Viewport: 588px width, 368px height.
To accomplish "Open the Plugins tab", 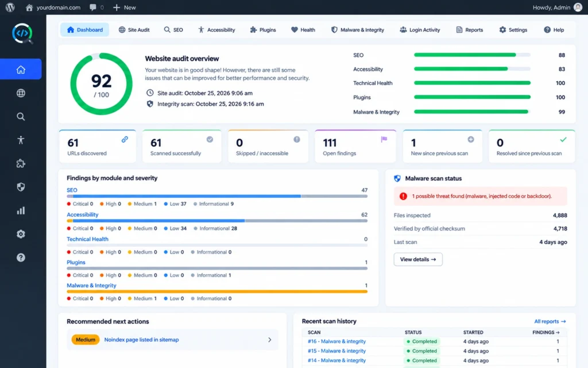I will [263, 30].
